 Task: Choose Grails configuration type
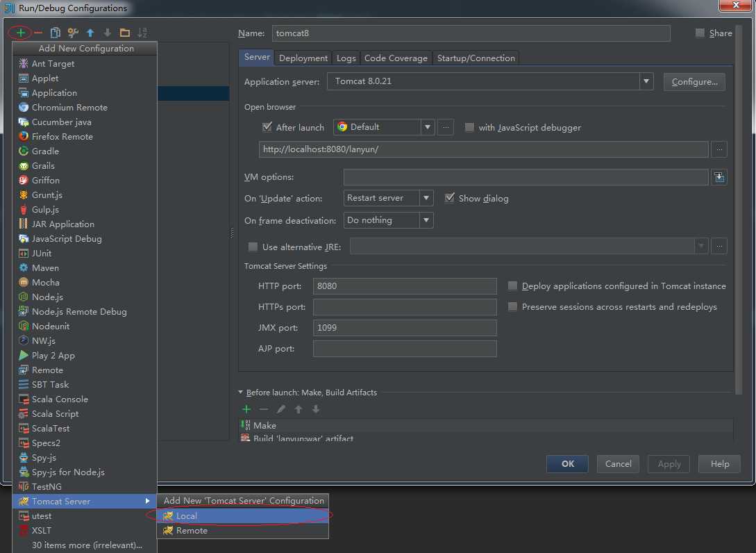pyautogui.click(x=85, y=165)
